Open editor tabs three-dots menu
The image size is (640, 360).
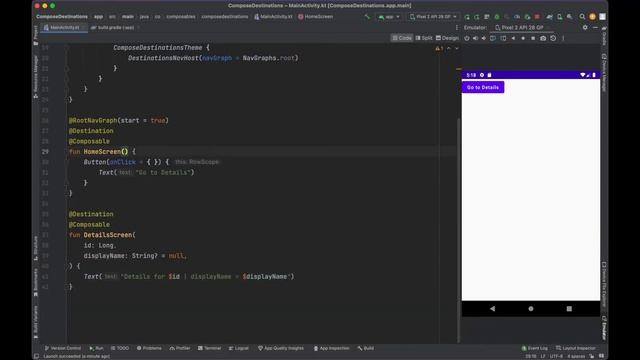click(456, 27)
